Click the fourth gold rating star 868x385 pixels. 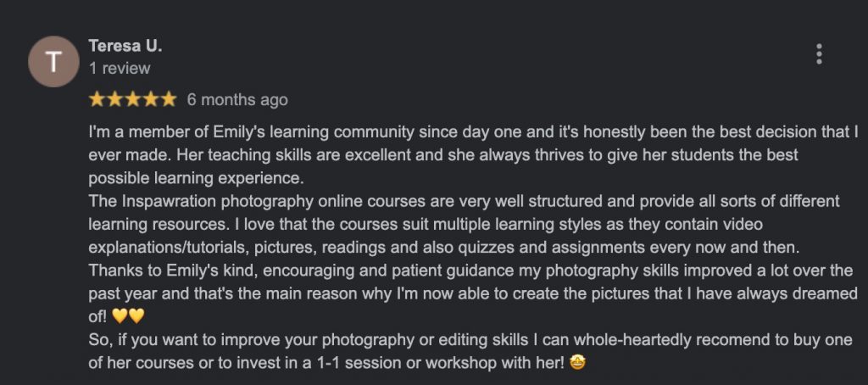[x=150, y=100]
